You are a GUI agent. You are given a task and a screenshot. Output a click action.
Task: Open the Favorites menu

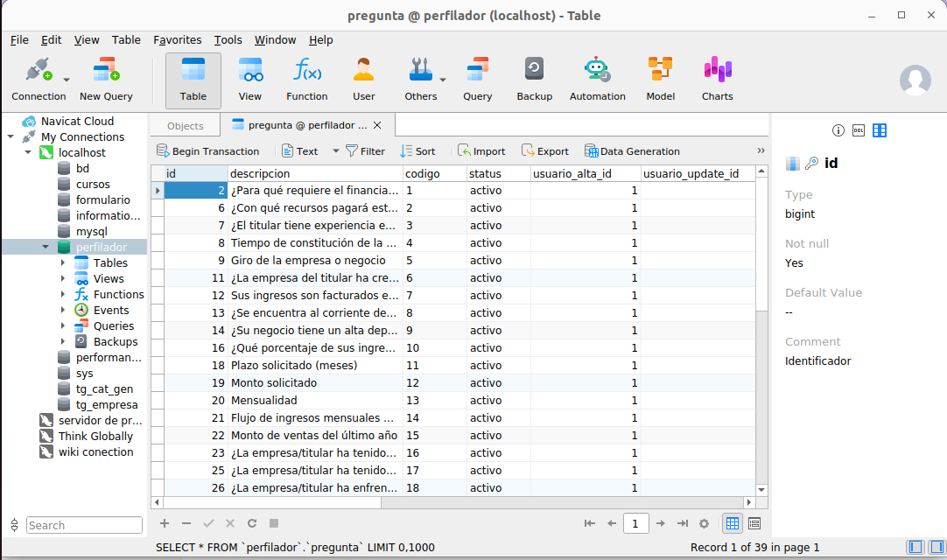pos(177,39)
